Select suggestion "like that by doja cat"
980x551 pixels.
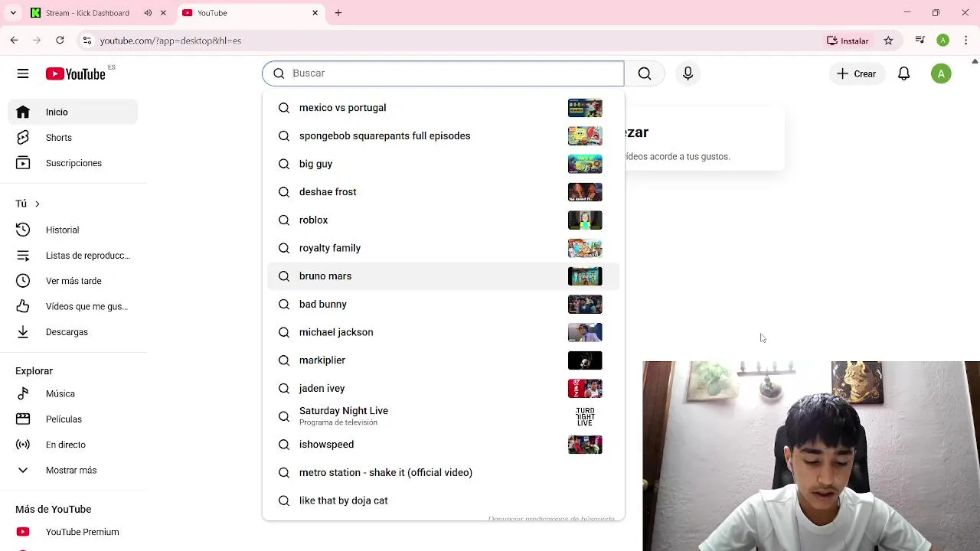pos(443,500)
